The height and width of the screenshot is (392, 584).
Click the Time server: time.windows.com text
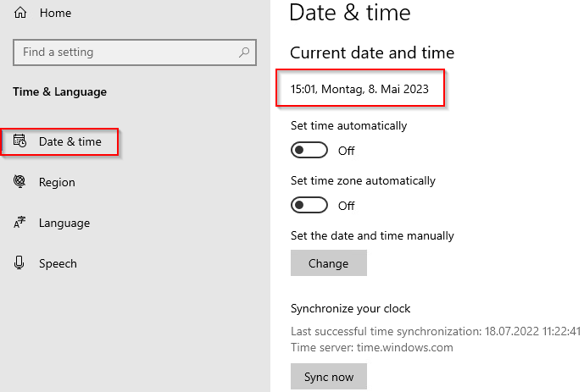[372, 347]
